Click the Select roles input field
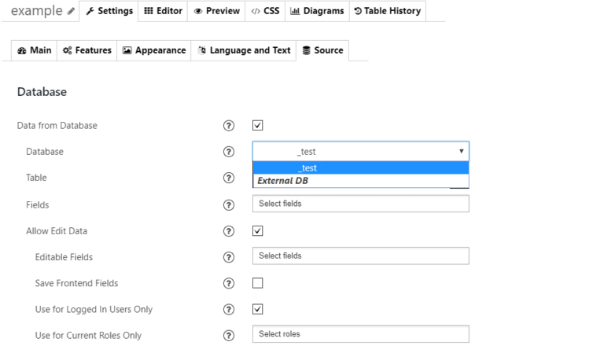The height and width of the screenshot is (364, 604). point(361,334)
